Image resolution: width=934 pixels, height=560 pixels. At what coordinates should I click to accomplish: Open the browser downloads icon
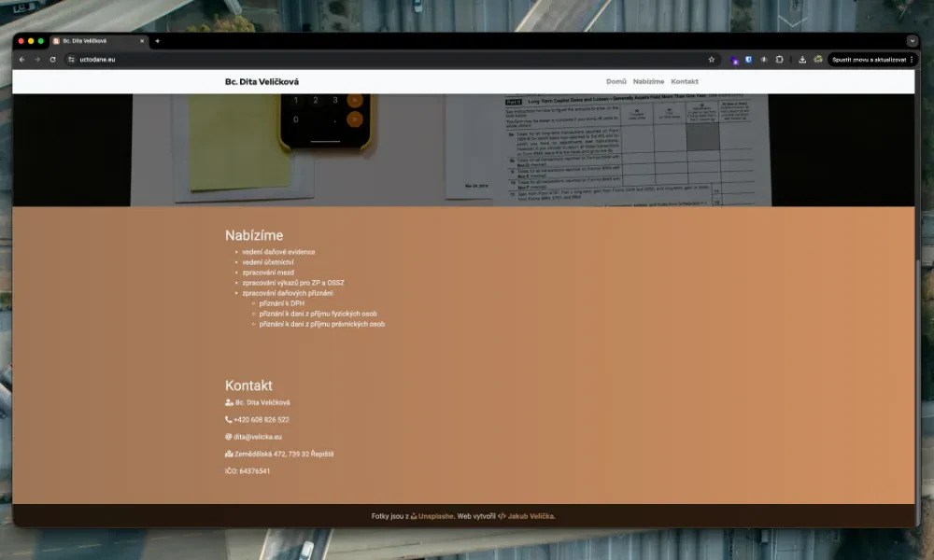click(x=802, y=60)
